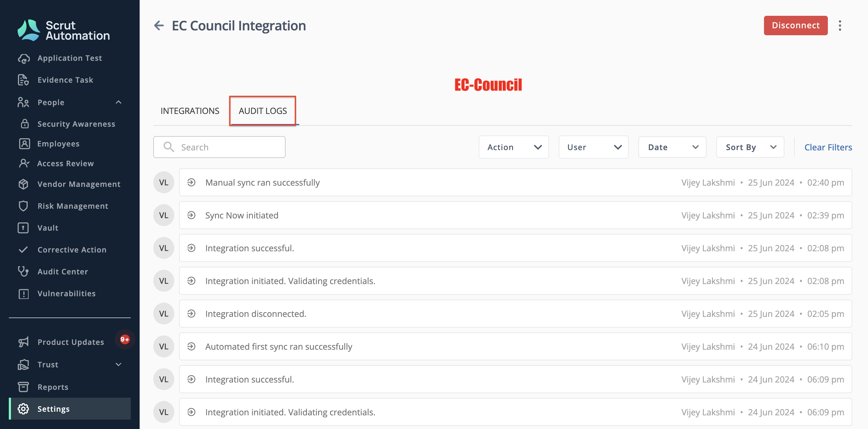Switch to the INTEGRATIONS tab
This screenshot has height=429, width=868.
tap(190, 111)
